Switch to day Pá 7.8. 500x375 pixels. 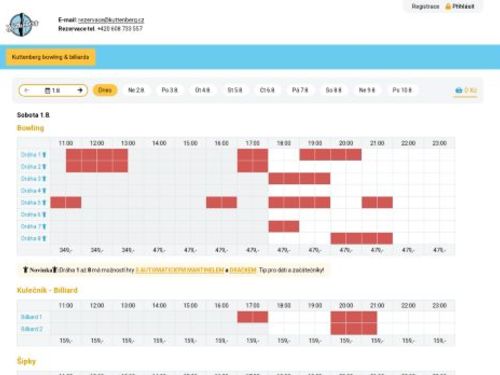(x=300, y=90)
